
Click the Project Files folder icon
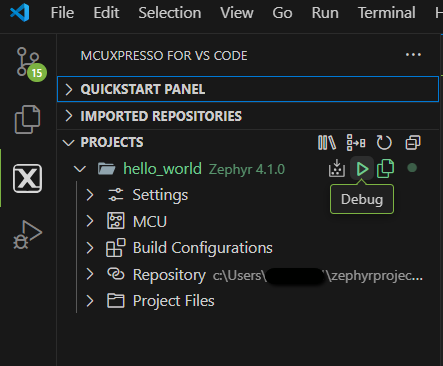coord(116,301)
